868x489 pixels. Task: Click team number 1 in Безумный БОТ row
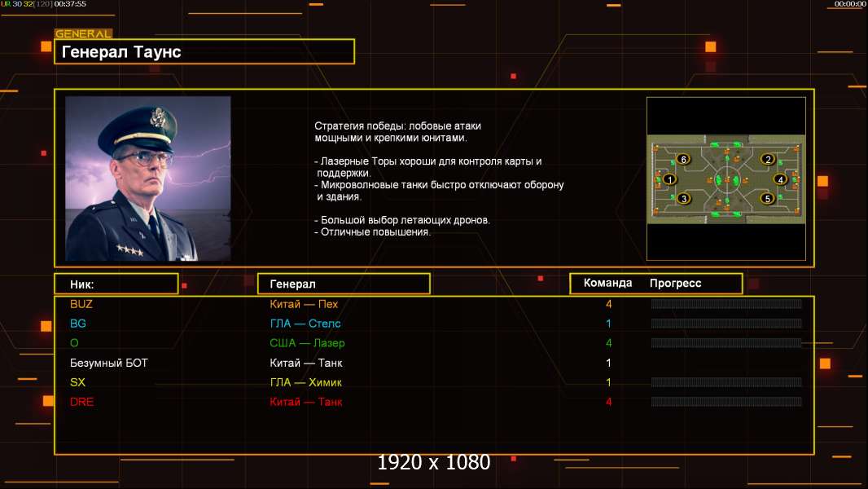608,363
